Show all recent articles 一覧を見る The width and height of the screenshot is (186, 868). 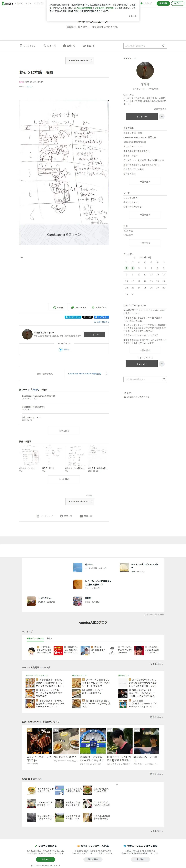tap(145, 182)
